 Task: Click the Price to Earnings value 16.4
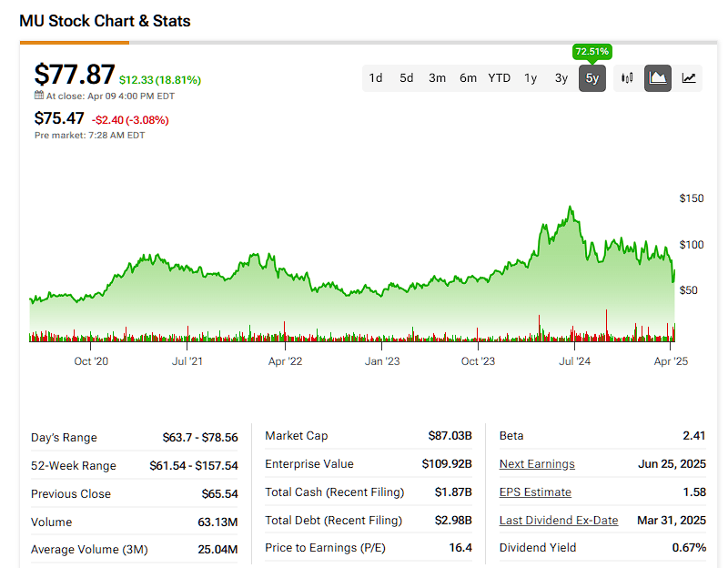click(460, 548)
